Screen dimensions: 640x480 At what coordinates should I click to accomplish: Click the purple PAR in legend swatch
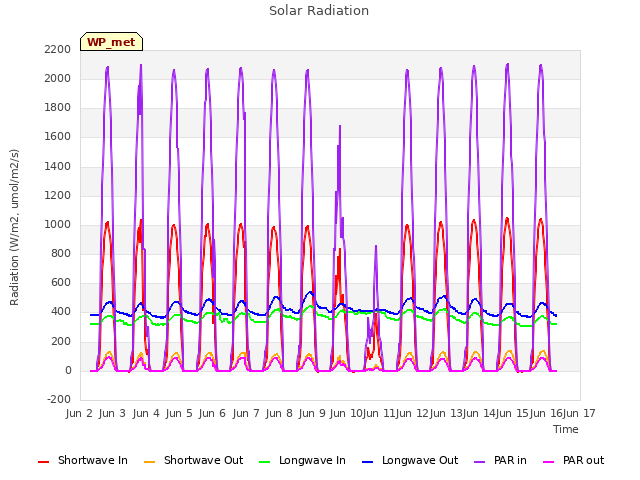tap(480, 462)
